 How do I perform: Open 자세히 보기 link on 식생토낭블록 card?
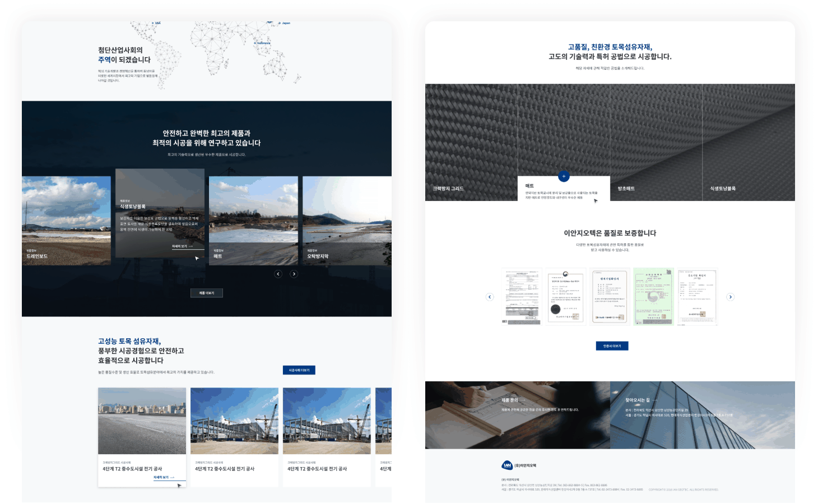click(182, 246)
